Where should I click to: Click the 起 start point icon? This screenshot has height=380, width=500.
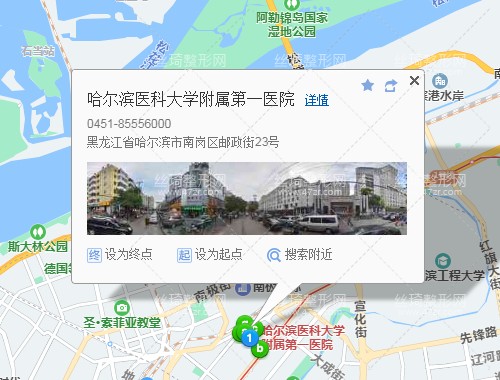[x=184, y=255]
